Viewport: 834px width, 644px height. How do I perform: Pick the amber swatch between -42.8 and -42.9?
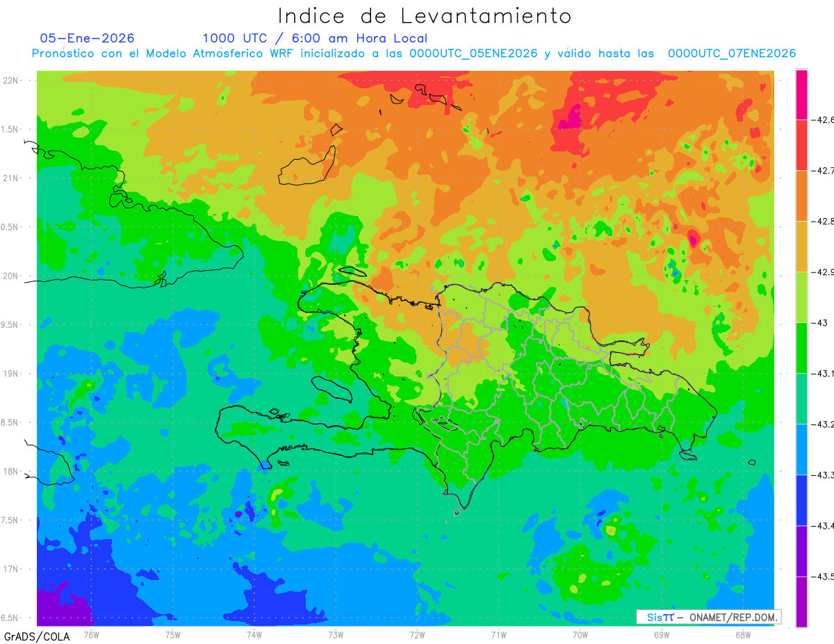[x=801, y=246]
